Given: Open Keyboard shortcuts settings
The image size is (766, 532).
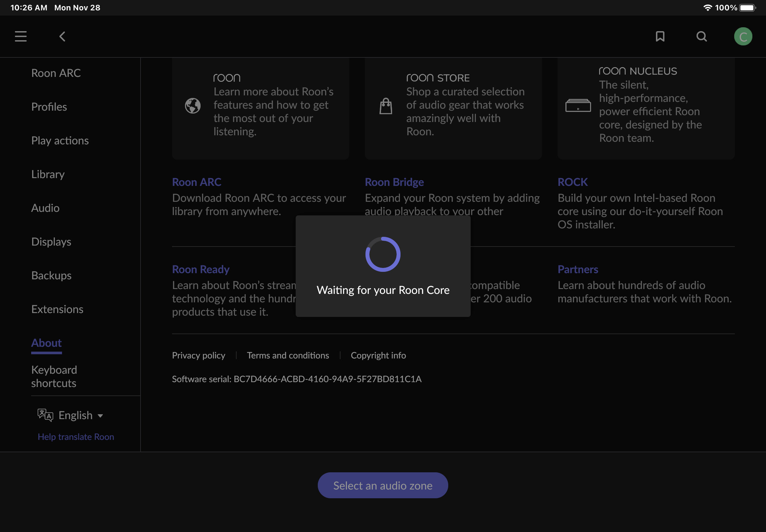Looking at the screenshot, I should [x=54, y=376].
